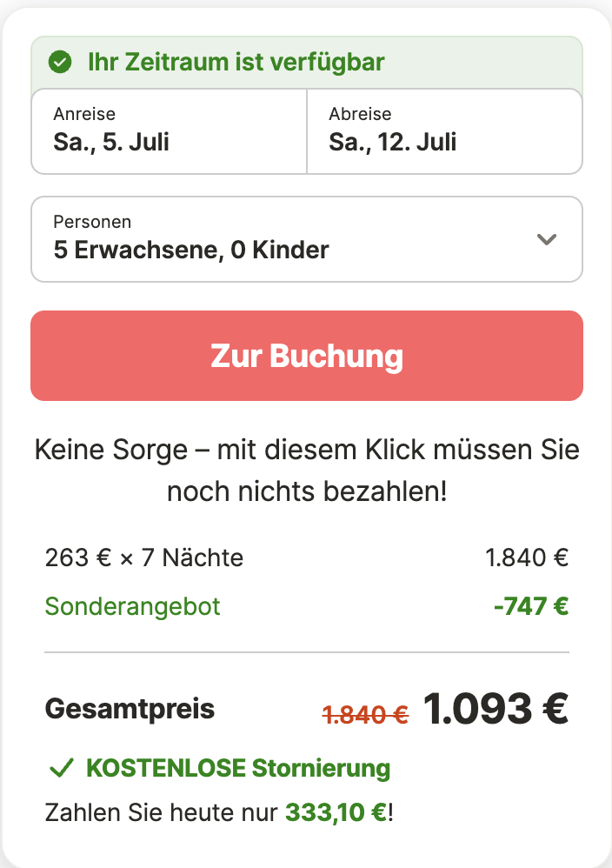Click the Sonderangebot label
The height and width of the screenshot is (868, 612).
132,606
